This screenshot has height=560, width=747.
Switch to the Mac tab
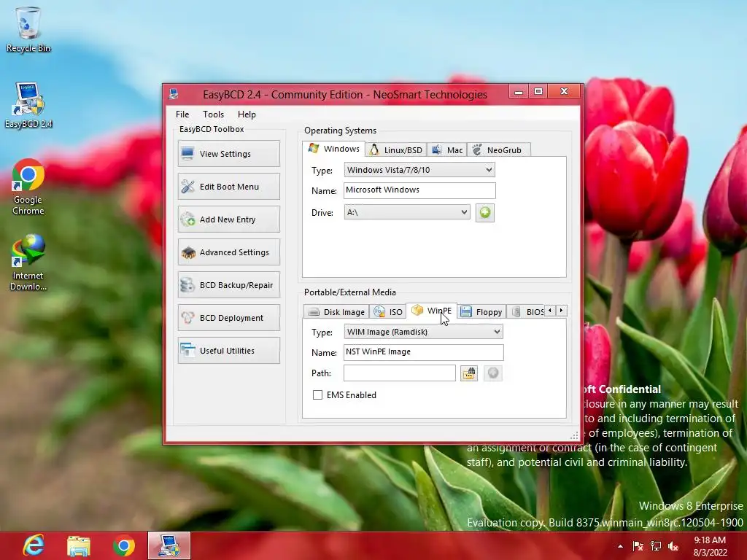pyautogui.click(x=447, y=150)
